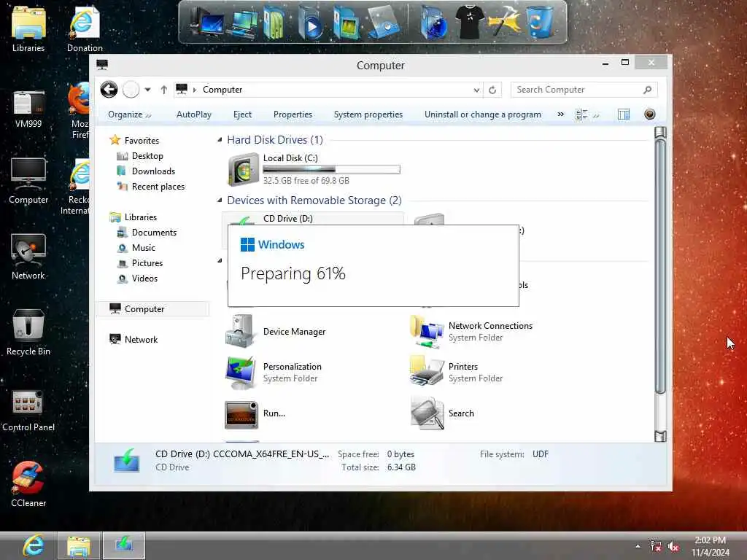Go back with the Explorer back arrow
The height and width of the screenshot is (560, 747).
109,90
